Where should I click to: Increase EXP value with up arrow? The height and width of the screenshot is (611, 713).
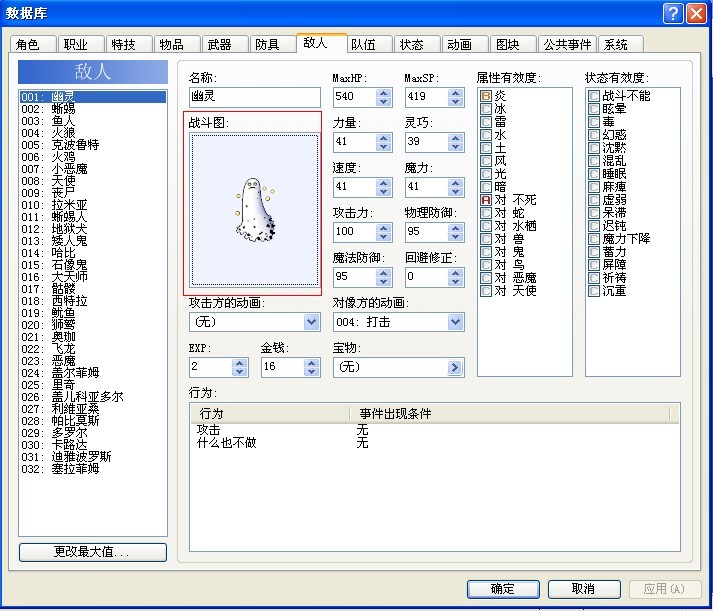click(240, 363)
